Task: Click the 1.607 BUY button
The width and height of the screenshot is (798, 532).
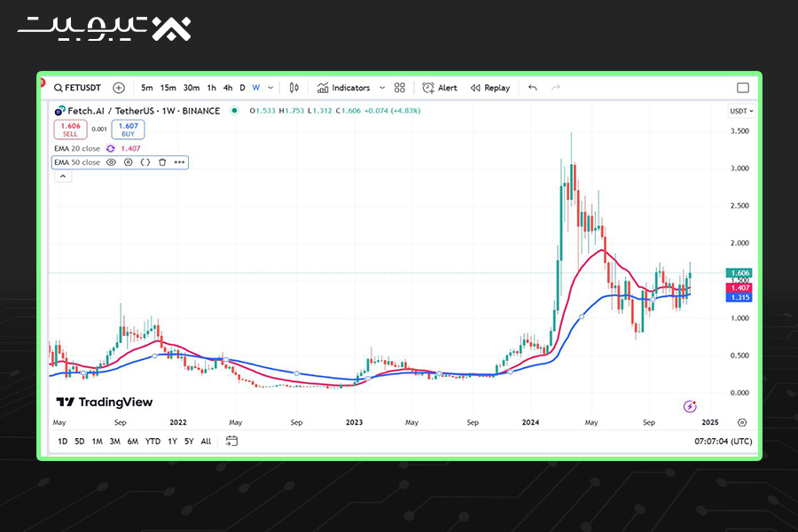Action: click(x=129, y=129)
